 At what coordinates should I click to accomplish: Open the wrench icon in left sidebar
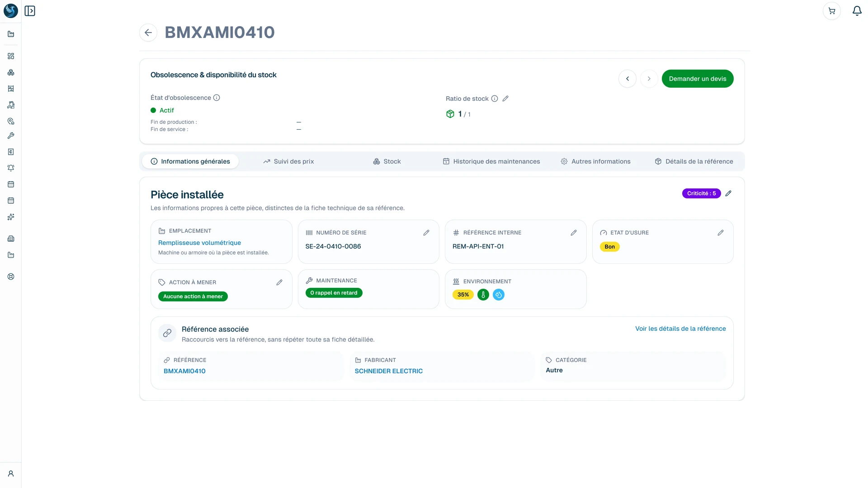coord(11,136)
